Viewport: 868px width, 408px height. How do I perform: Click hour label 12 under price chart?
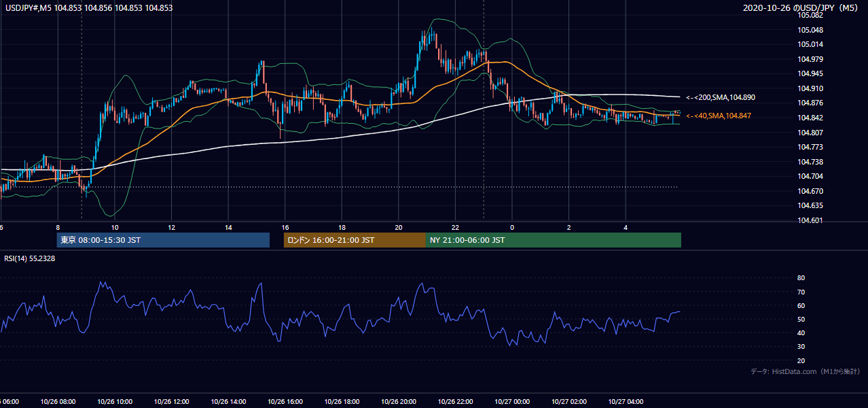(x=171, y=228)
